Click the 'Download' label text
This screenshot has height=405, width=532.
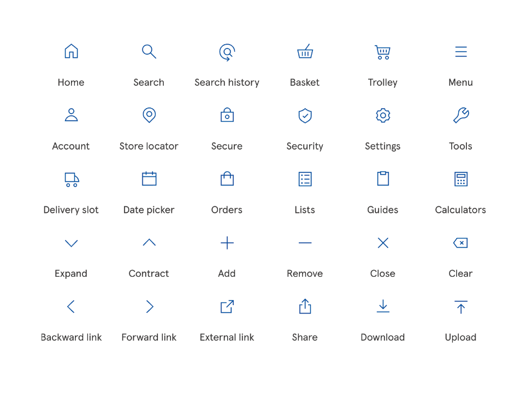[x=383, y=337]
